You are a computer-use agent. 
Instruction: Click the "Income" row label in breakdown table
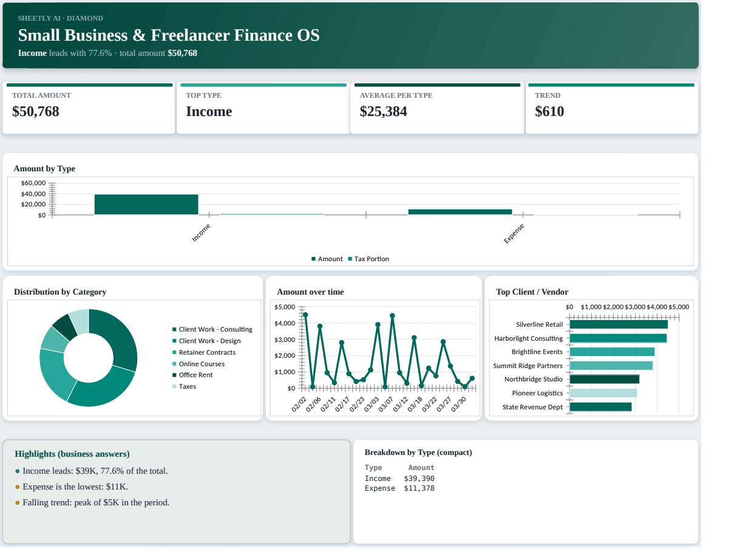pyautogui.click(x=378, y=478)
